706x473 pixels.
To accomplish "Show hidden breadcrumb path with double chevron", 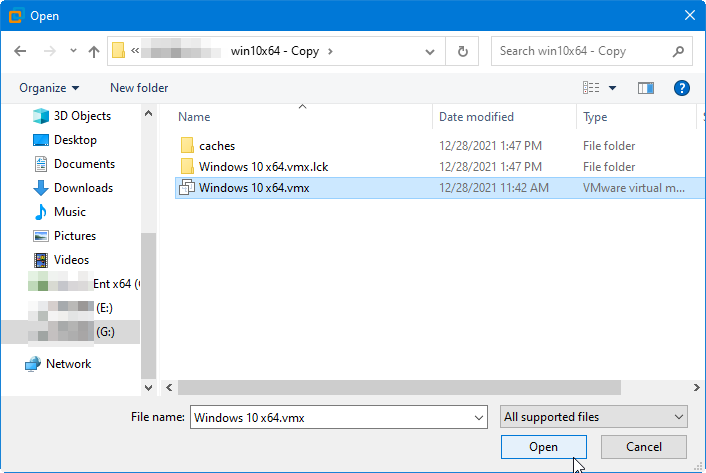I will pos(135,51).
